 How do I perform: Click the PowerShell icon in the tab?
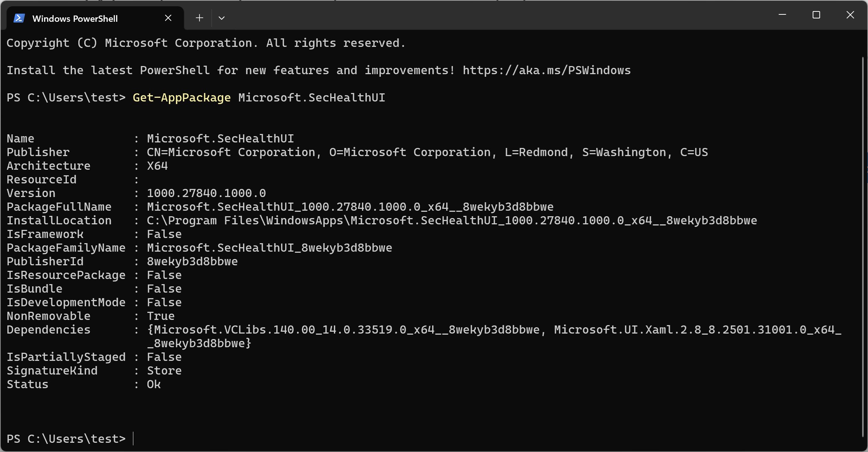pyautogui.click(x=19, y=18)
